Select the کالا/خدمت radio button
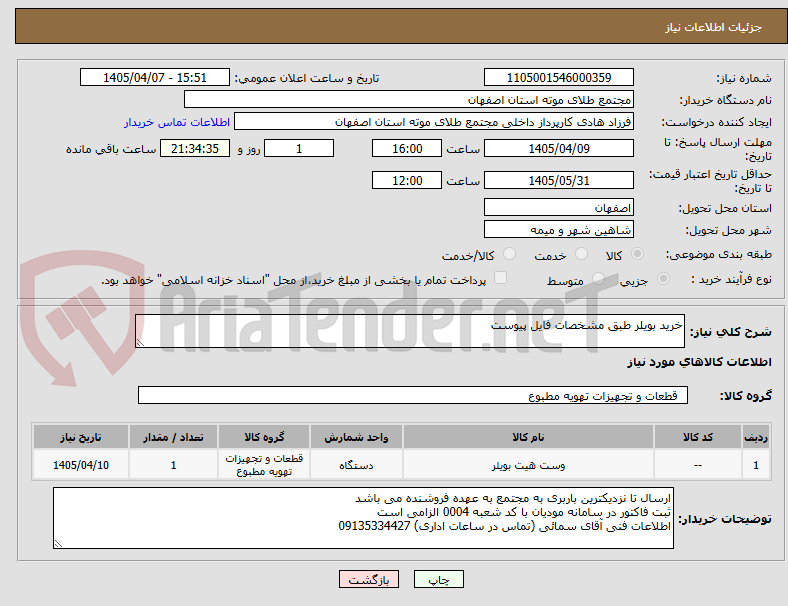Viewport: 788px width, 606px height. (x=510, y=254)
